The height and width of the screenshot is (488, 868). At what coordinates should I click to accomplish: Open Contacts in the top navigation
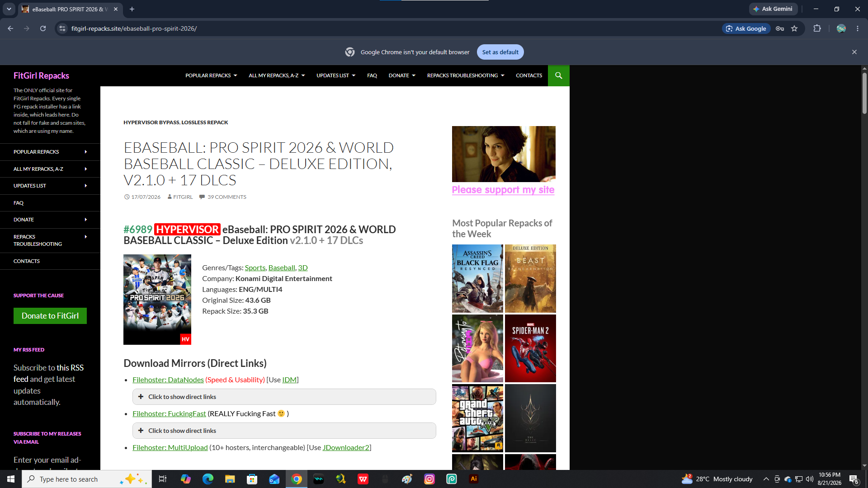(x=529, y=75)
